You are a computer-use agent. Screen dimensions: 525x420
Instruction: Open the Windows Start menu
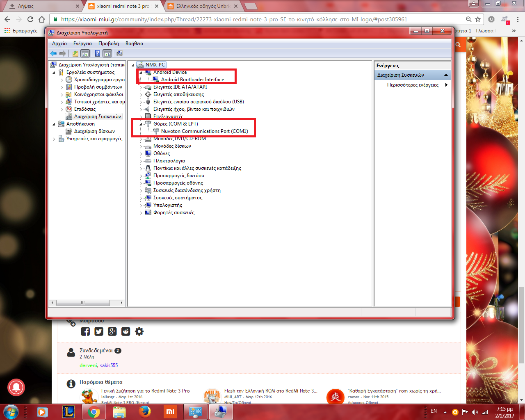pos(11,412)
